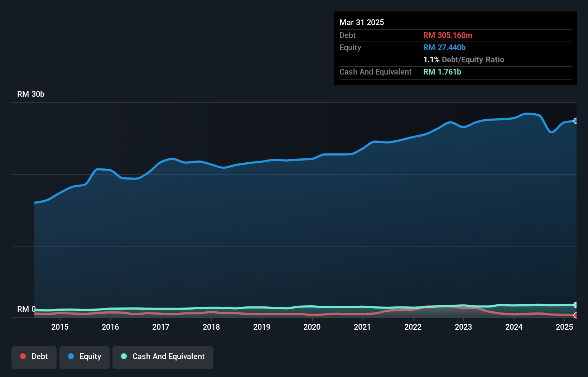
Task: Click the 2024 axis label
Action: [514, 327]
